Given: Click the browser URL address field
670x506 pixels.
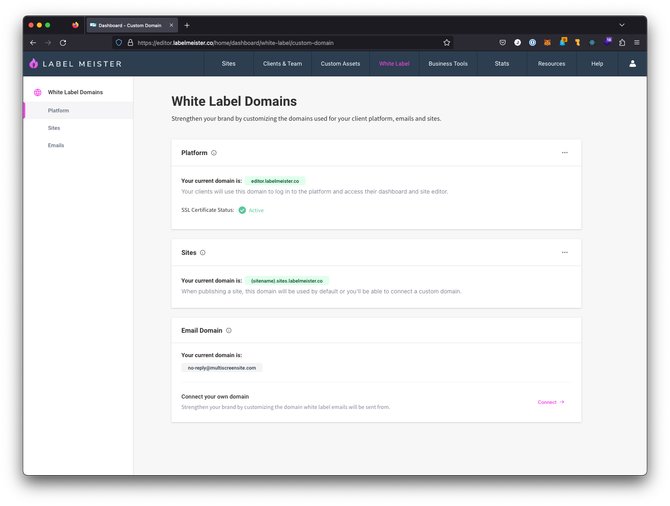Looking at the screenshot, I should [x=282, y=43].
